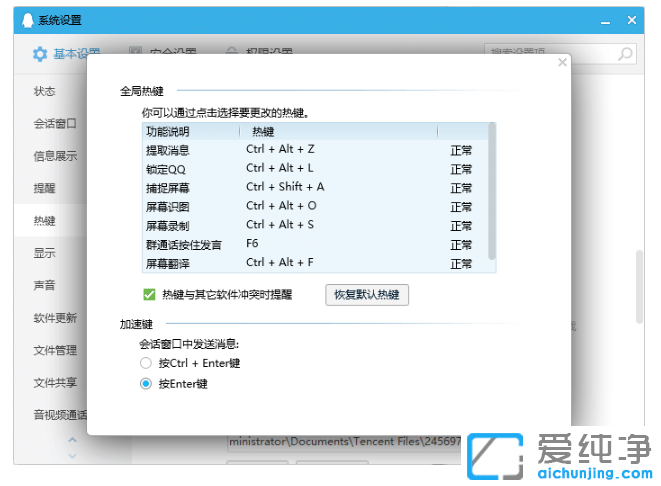Image resolution: width=661 pixels, height=486 pixels.
Task: Click the 搜索设置项 search field
Action: pos(550,54)
